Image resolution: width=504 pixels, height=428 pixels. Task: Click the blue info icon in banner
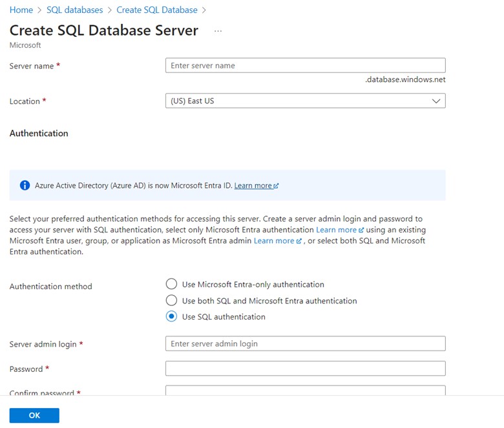tap(25, 185)
